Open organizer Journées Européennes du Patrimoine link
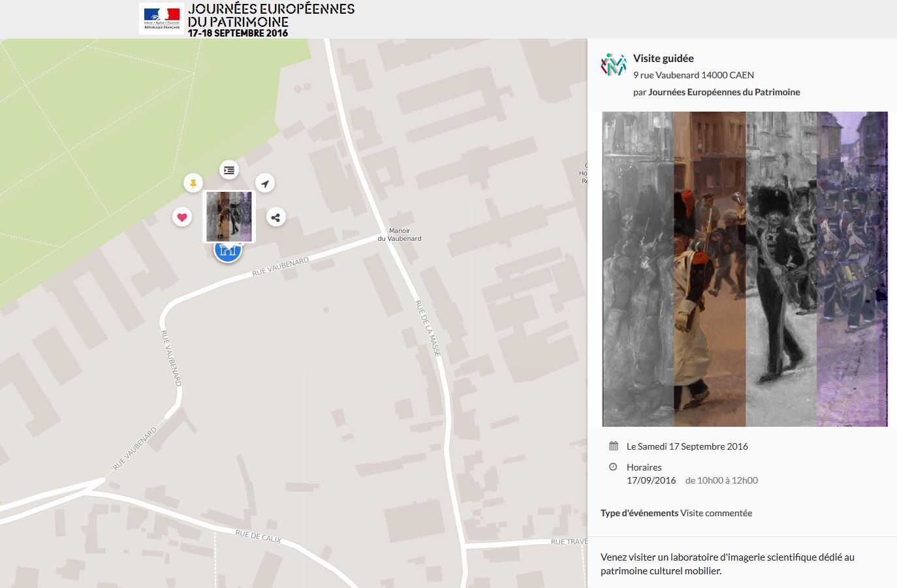 coord(724,92)
